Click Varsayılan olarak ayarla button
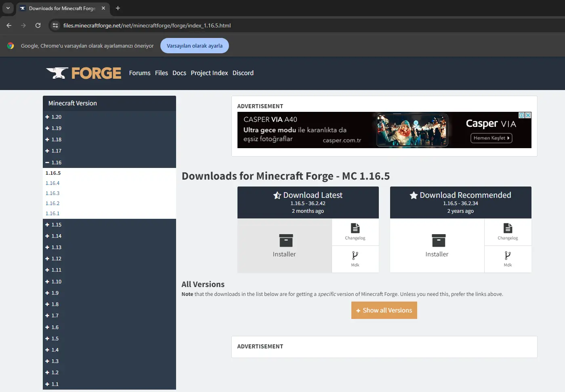Image resolution: width=565 pixels, height=392 pixels. point(195,46)
